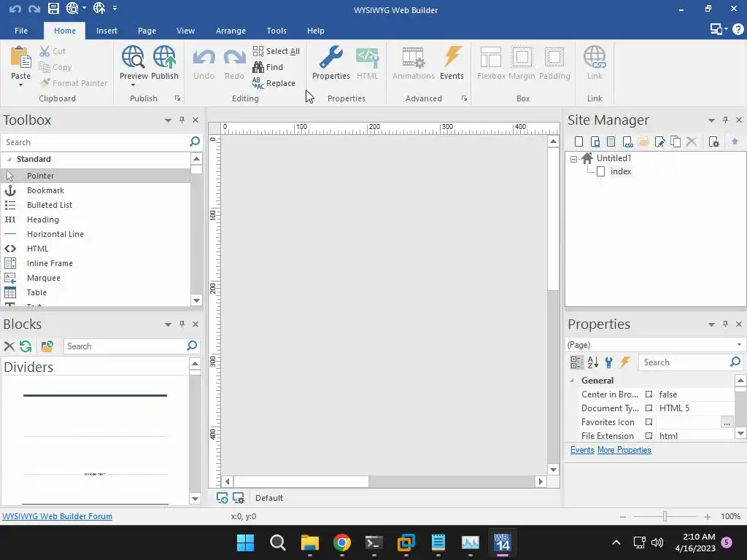The width and height of the screenshot is (747, 560).
Task: Click the zoom in plus button
Action: click(708, 517)
